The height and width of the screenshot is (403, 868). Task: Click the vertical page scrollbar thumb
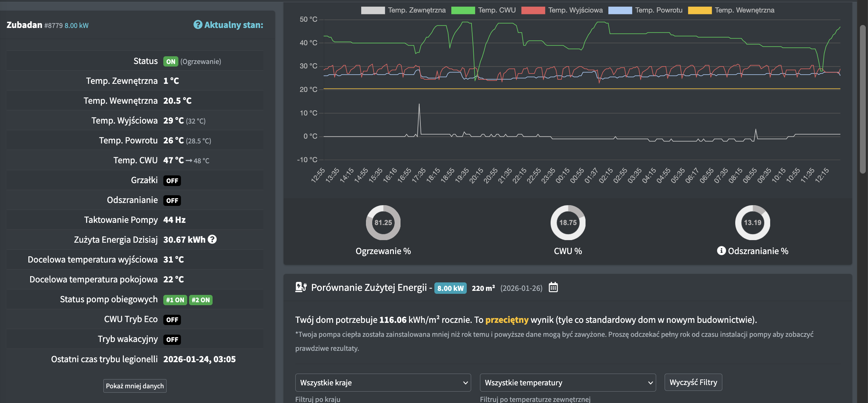click(862, 99)
